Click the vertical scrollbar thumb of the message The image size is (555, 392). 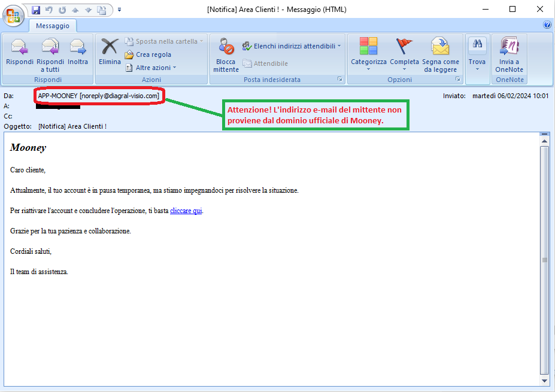point(544,260)
